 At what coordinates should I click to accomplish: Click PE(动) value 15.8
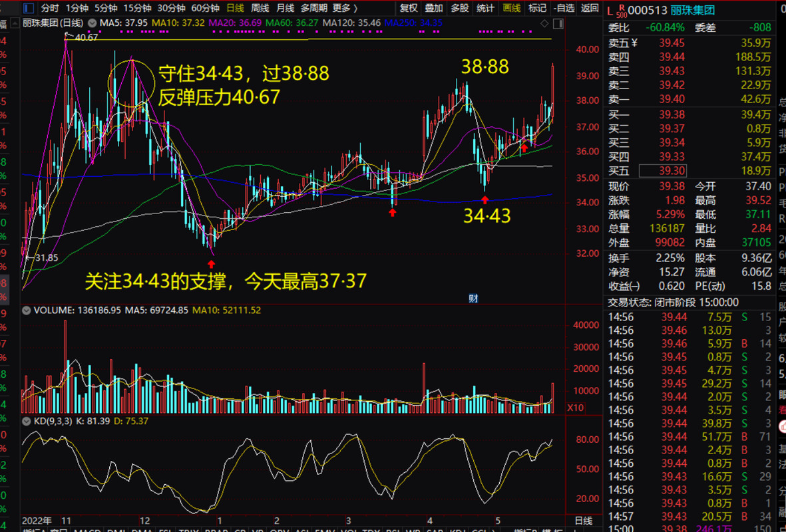click(x=761, y=286)
